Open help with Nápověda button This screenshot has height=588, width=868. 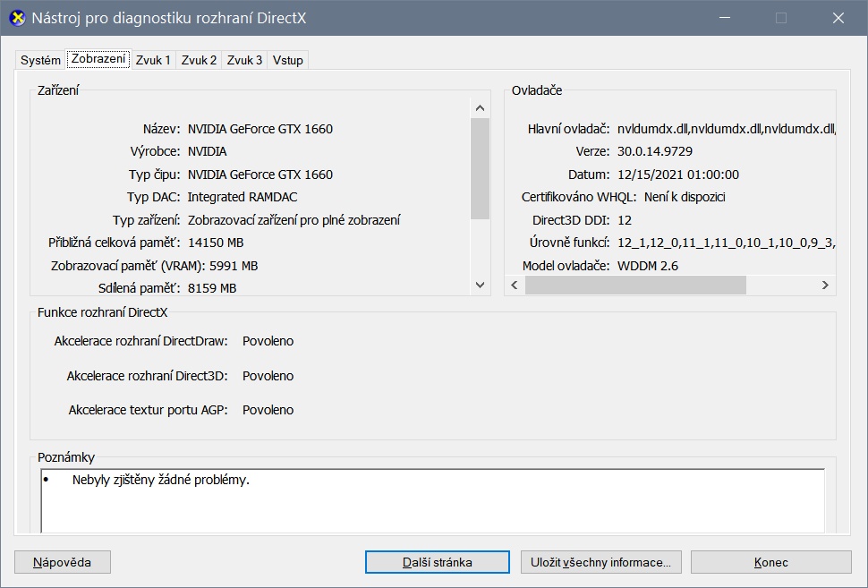click(63, 562)
